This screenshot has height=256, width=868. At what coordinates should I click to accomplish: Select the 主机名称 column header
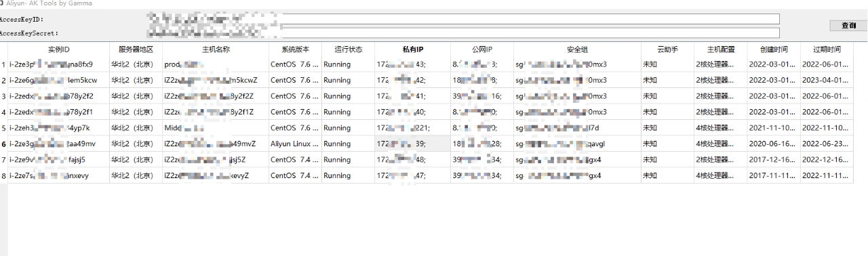(216, 49)
